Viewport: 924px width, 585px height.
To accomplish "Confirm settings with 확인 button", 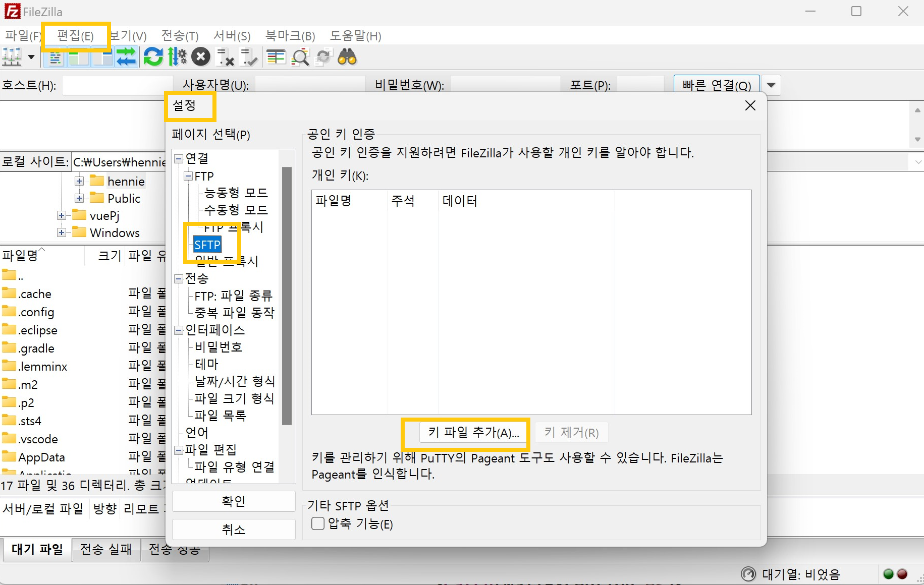I will point(234,501).
